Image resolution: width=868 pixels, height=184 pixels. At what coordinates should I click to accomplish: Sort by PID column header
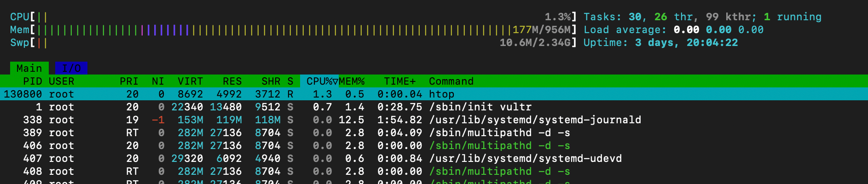point(32,81)
